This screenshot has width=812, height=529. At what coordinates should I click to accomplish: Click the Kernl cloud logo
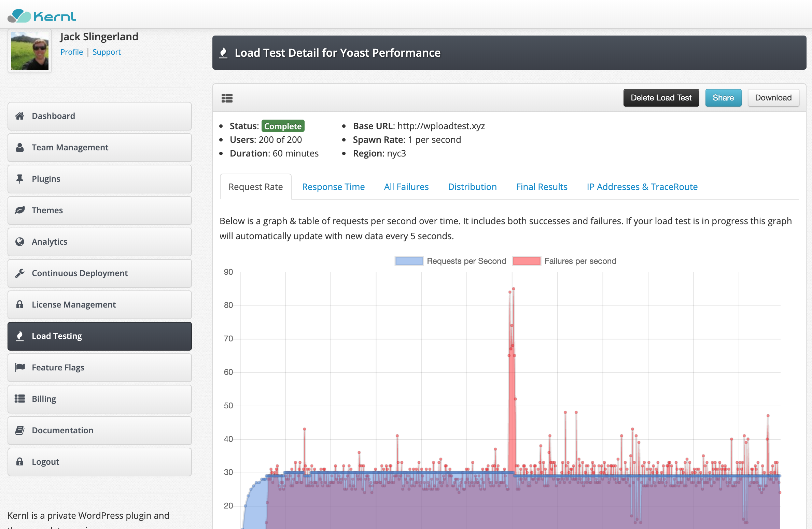click(x=20, y=16)
